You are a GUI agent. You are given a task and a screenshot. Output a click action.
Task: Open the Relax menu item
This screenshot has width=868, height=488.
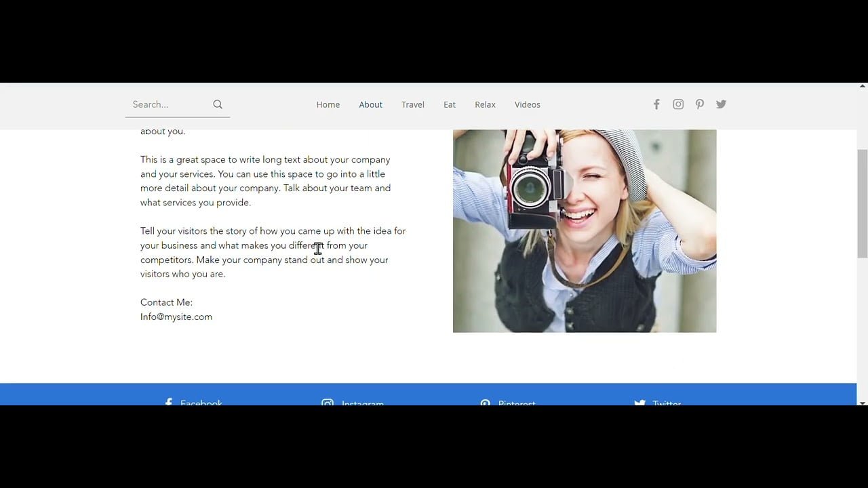tap(485, 104)
